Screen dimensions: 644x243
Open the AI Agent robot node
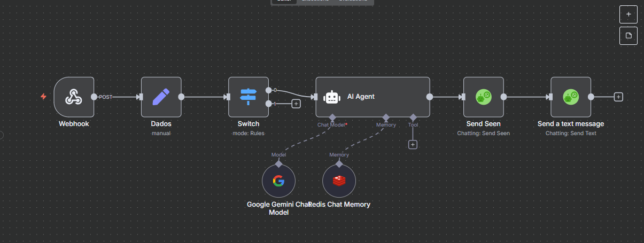[373, 97]
